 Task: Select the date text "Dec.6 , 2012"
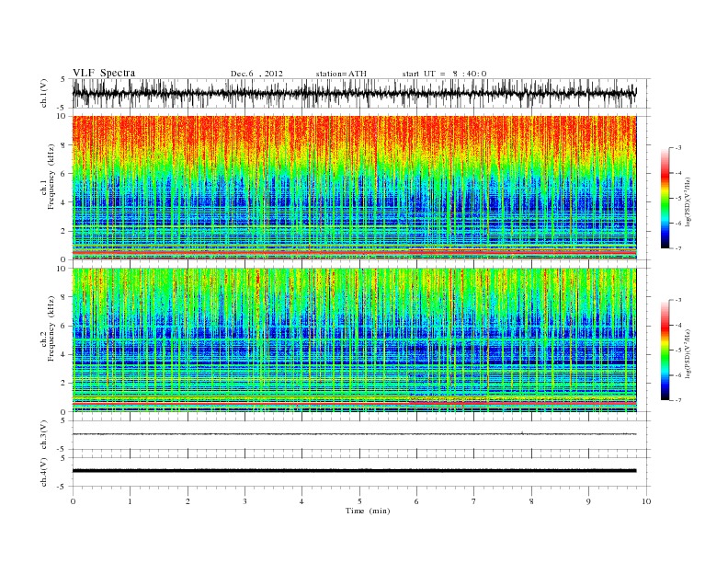click(x=256, y=74)
